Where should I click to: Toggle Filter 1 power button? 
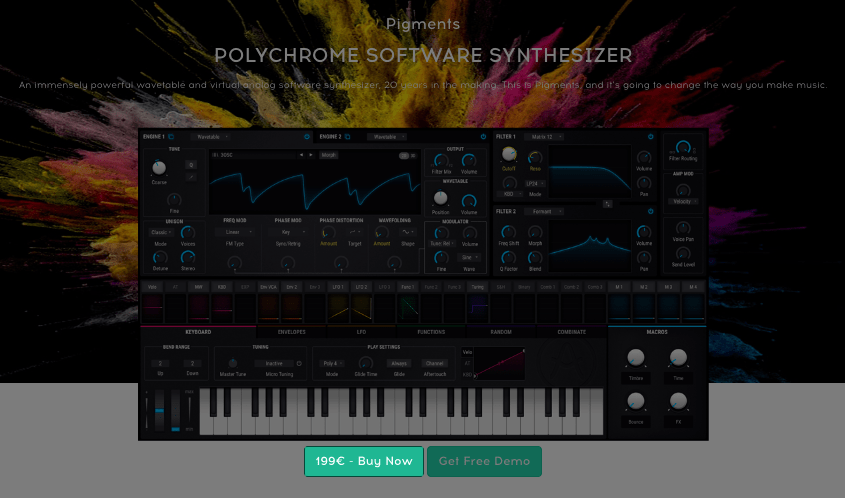(650, 137)
